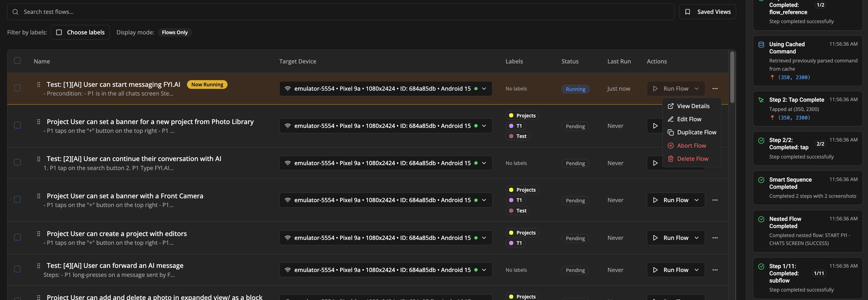Click yellow Projects label on Photo Library flow
868x300 pixels.
522,115
